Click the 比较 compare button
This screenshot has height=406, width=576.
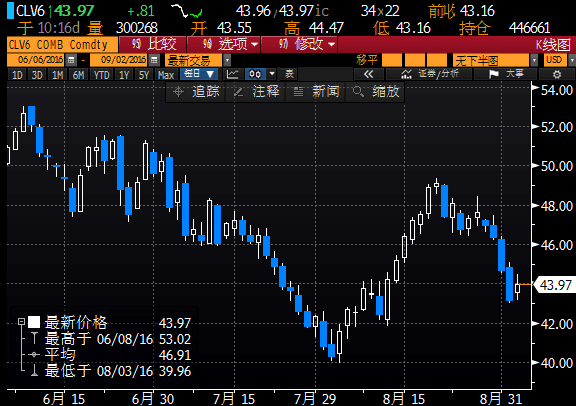coord(153,45)
